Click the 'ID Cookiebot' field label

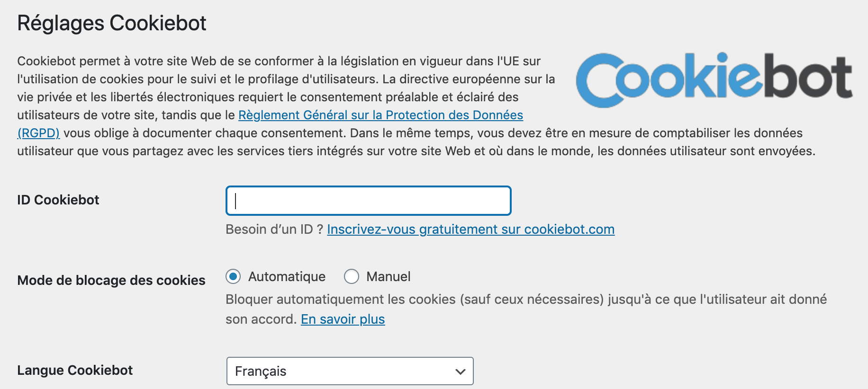(x=58, y=200)
